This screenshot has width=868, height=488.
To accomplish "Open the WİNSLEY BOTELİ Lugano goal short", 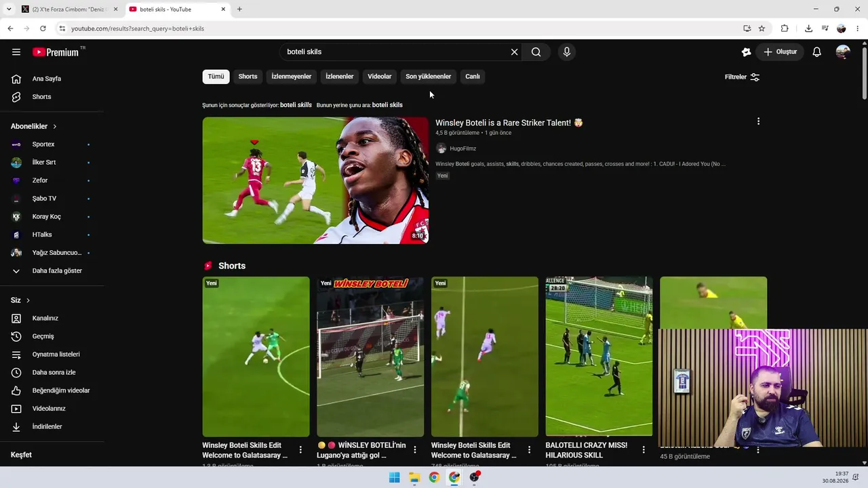I will 370,357.
